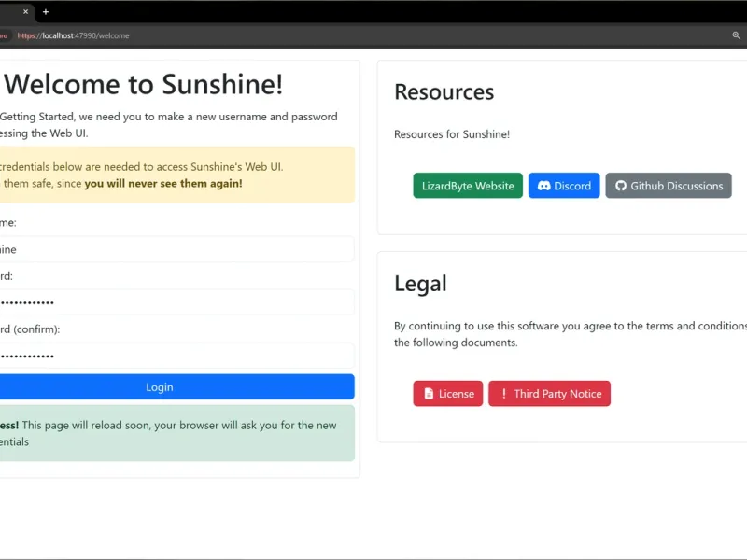The width and height of the screenshot is (747, 560).
Task: Click the 'Resources' heading
Action: click(x=444, y=91)
